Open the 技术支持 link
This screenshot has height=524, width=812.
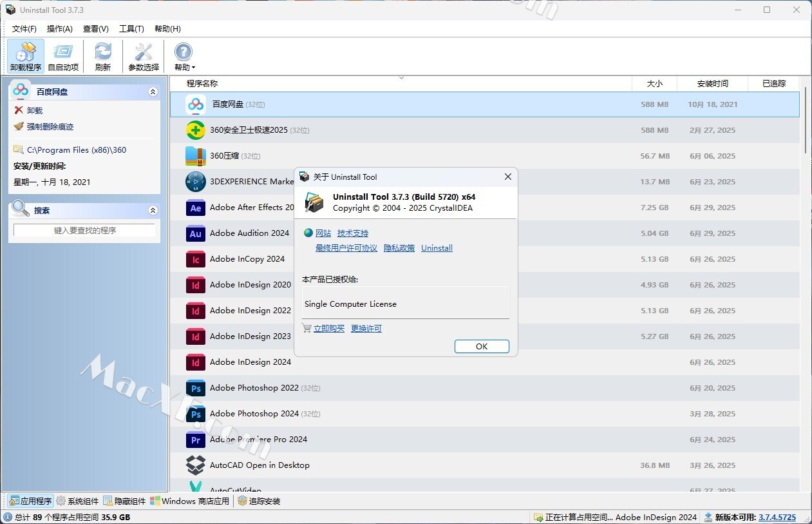(353, 233)
